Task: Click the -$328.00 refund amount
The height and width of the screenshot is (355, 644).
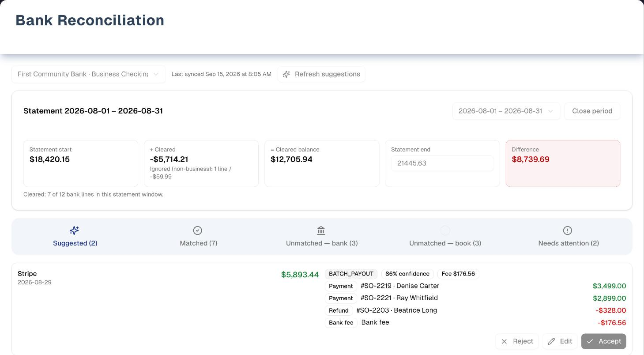Action: (610, 310)
